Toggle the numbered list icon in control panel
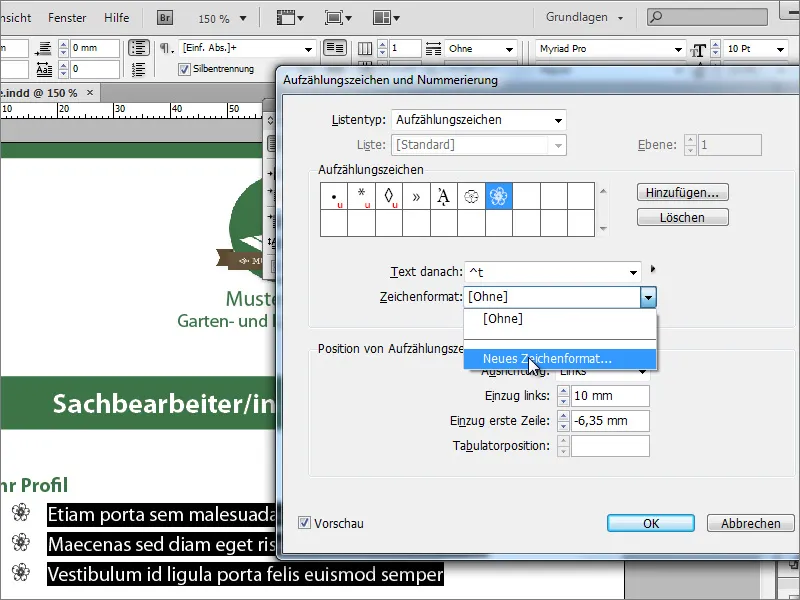The image size is (800, 600). [x=138, y=69]
